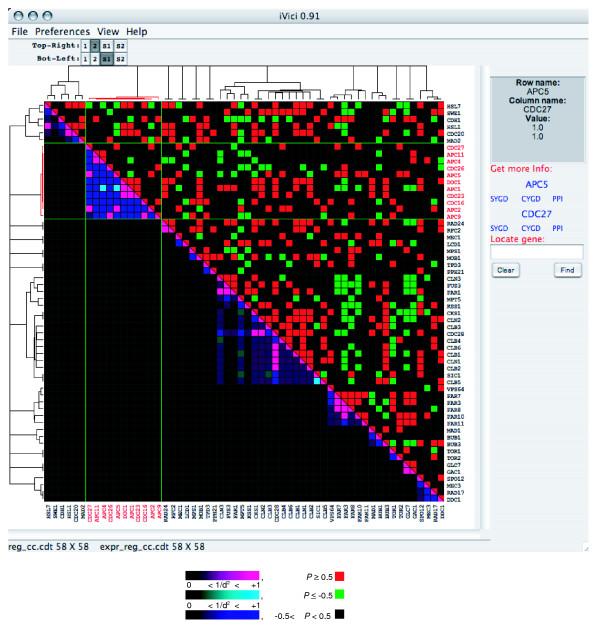Click the red CDC27 column label below heatmap

pyautogui.click(x=90, y=513)
